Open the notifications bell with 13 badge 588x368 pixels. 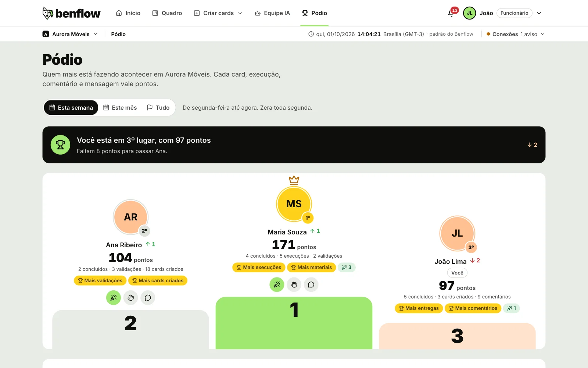pyautogui.click(x=452, y=13)
